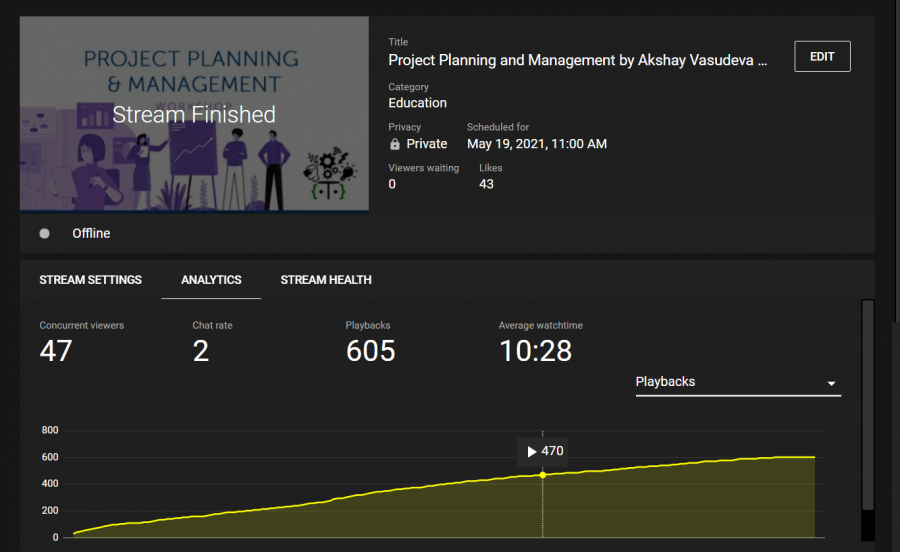Select the Analytics tab
Screen dimensions: 900x552
coord(211,280)
